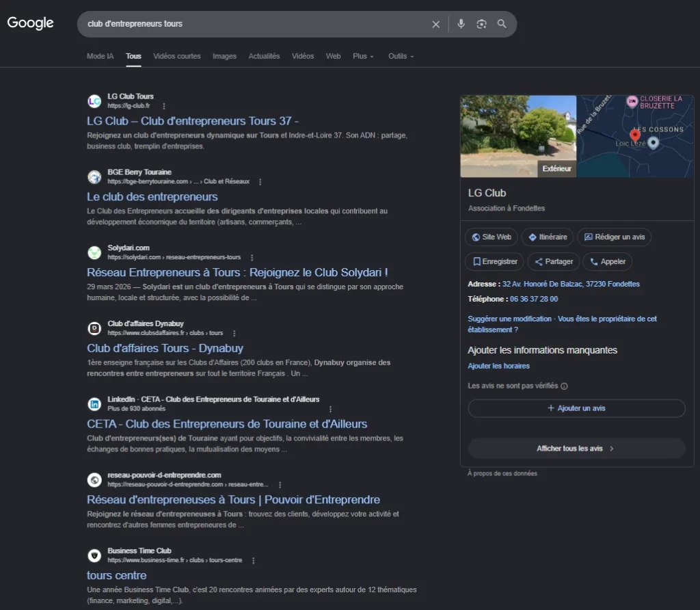Viewport: 700px width, 610px height.
Task: Open the Actualités tab
Action: pos(264,56)
